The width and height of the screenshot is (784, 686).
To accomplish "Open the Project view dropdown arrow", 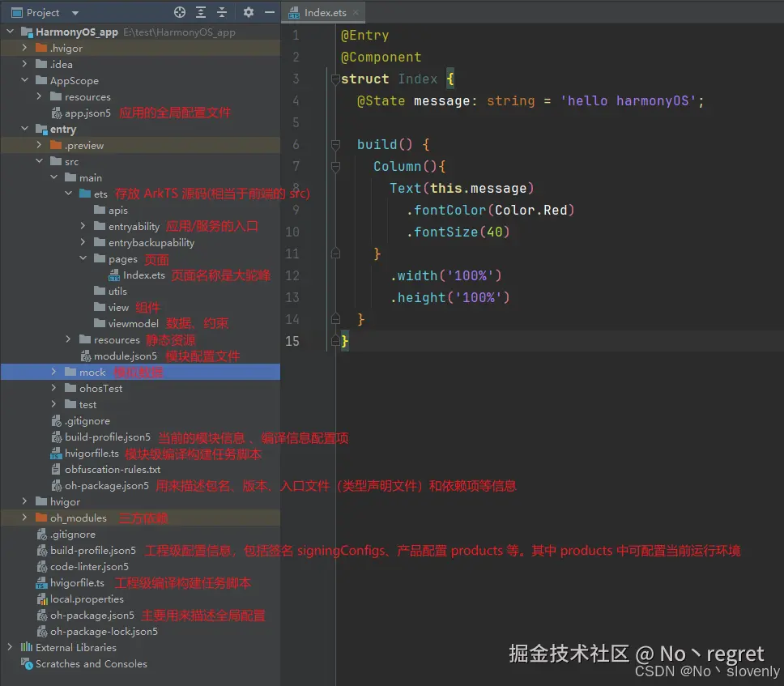I will point(75,13).
